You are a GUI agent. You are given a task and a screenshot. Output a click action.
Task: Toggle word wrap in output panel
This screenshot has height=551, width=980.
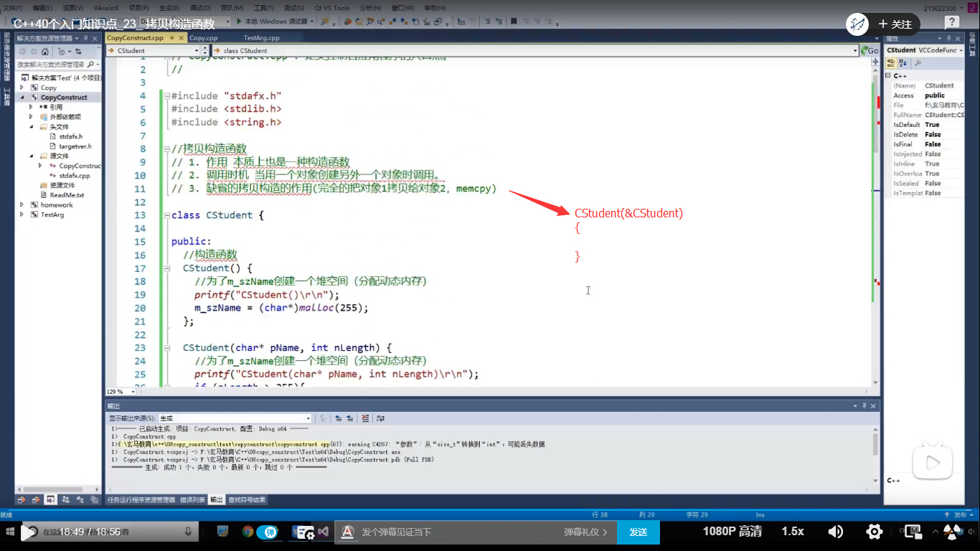point(380,418)
